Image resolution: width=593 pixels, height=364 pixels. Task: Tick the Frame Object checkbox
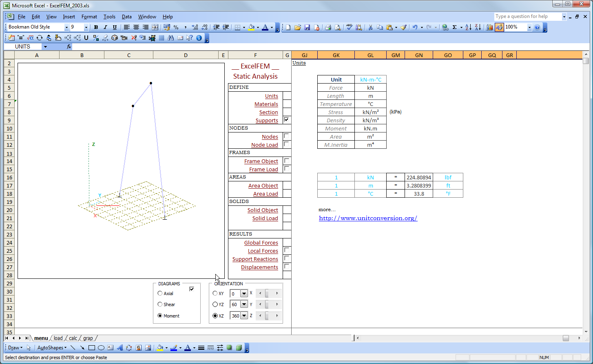point(286,161)
